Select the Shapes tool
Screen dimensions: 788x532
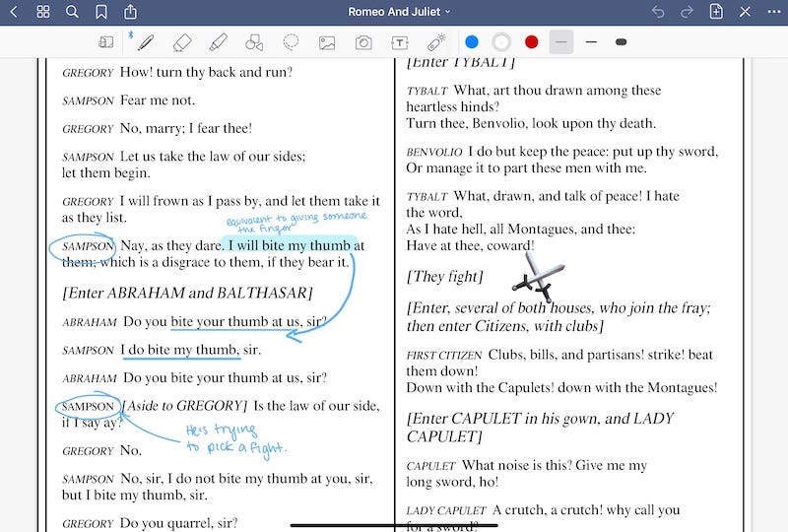click(254, 42)
